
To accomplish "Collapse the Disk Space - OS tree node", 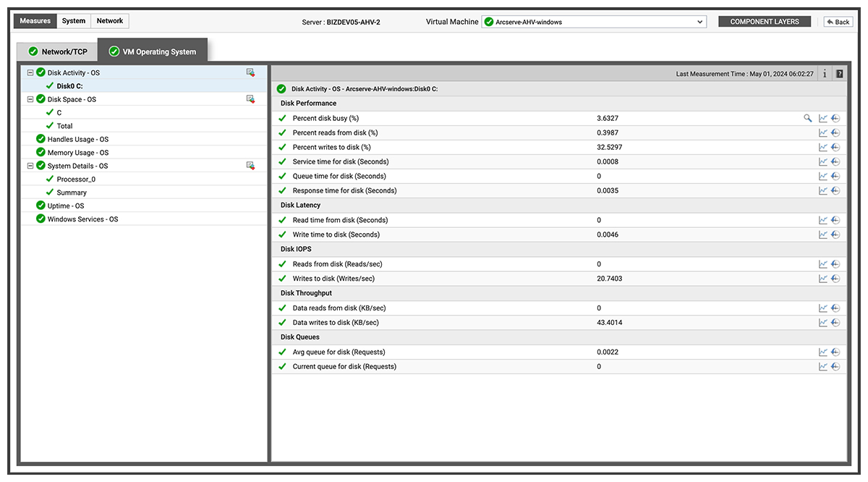I will click(30, 99).
